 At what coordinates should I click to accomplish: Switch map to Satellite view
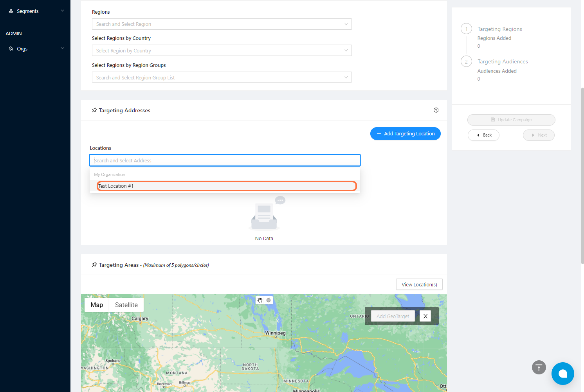[x=126, y=305]
